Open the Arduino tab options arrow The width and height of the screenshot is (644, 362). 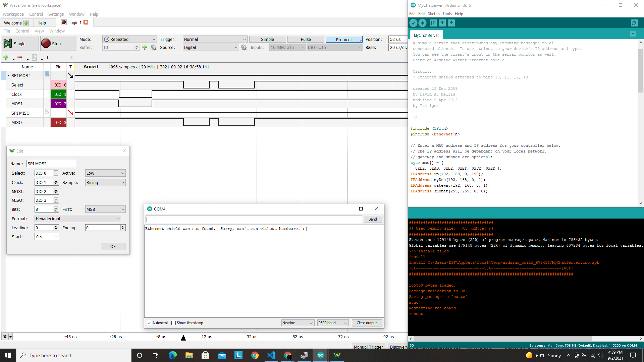(633, 34)
